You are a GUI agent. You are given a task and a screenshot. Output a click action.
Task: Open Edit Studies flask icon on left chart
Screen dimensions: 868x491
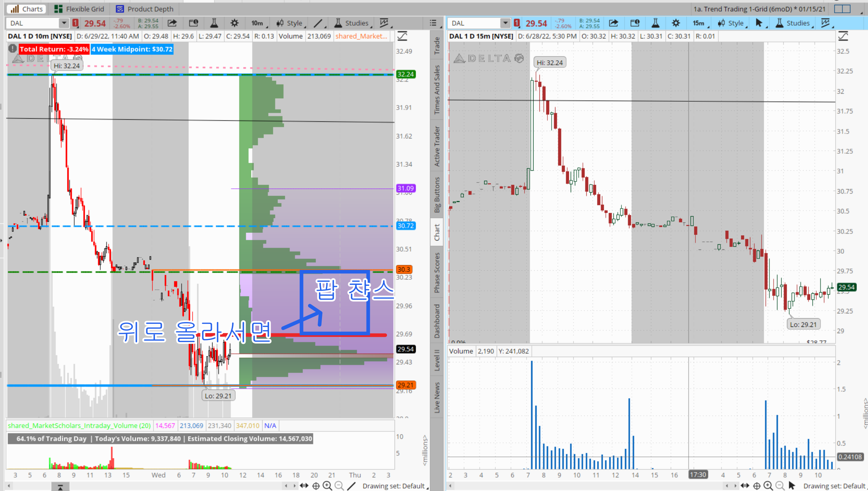(214, 23)
